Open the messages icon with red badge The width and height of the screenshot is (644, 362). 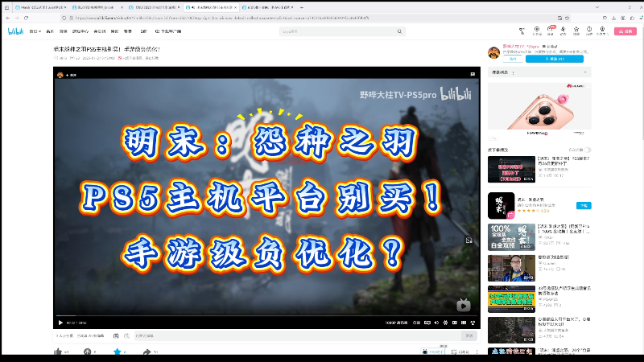[550, 30]
